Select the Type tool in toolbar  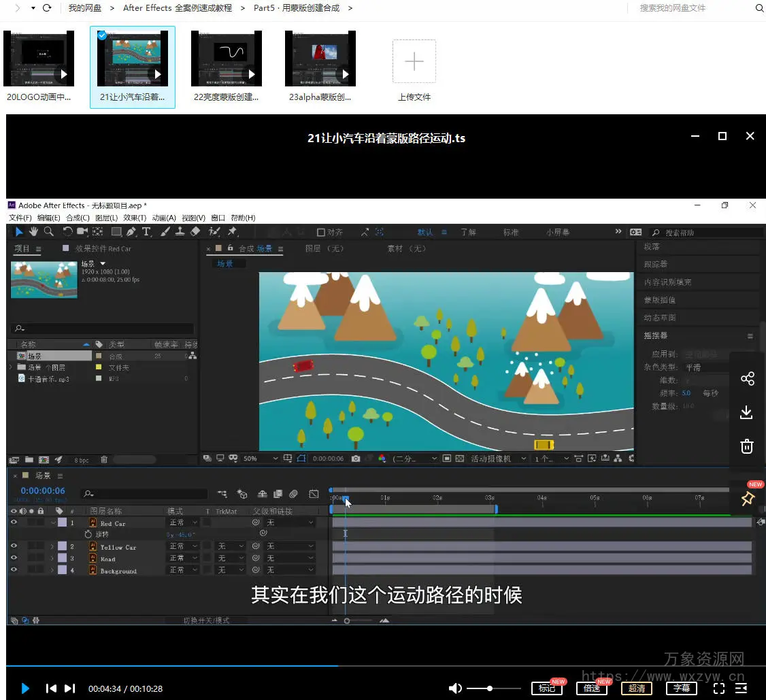pyautogui.click(x=146, y=232)
